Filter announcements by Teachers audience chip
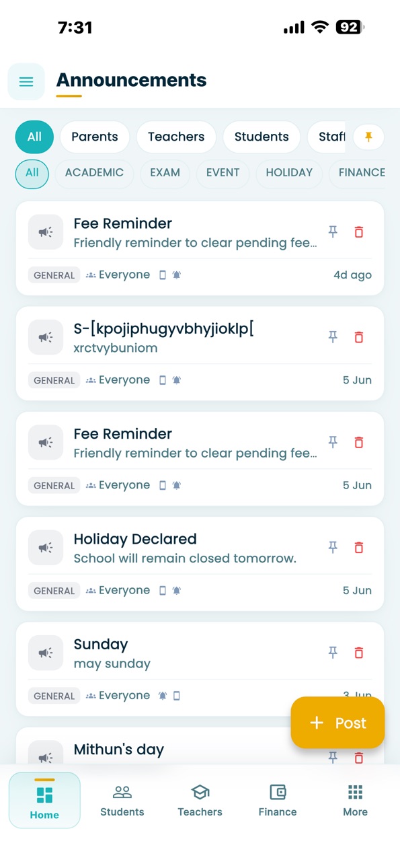The image size is (400, 868). click(x=176, y=137)
